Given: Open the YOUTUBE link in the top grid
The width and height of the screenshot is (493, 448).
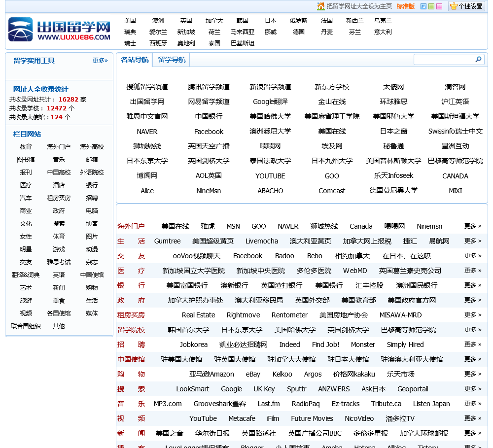Looking at the screenshot, I should click(270, 176).
